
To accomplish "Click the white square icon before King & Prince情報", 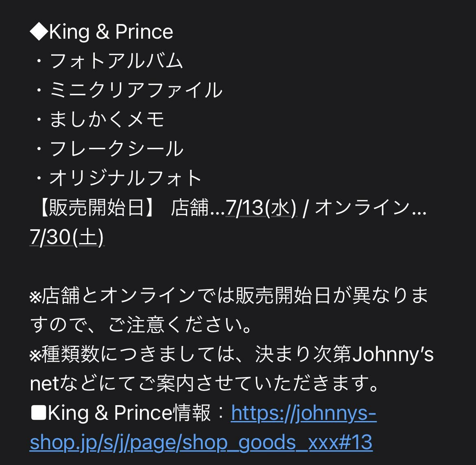I will coord(39,413).
